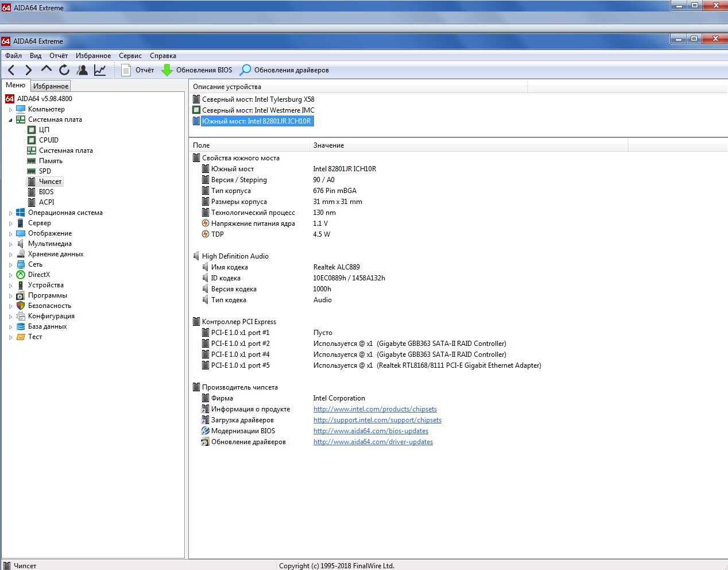Click the green BIOS updates arrow icon

167,70
